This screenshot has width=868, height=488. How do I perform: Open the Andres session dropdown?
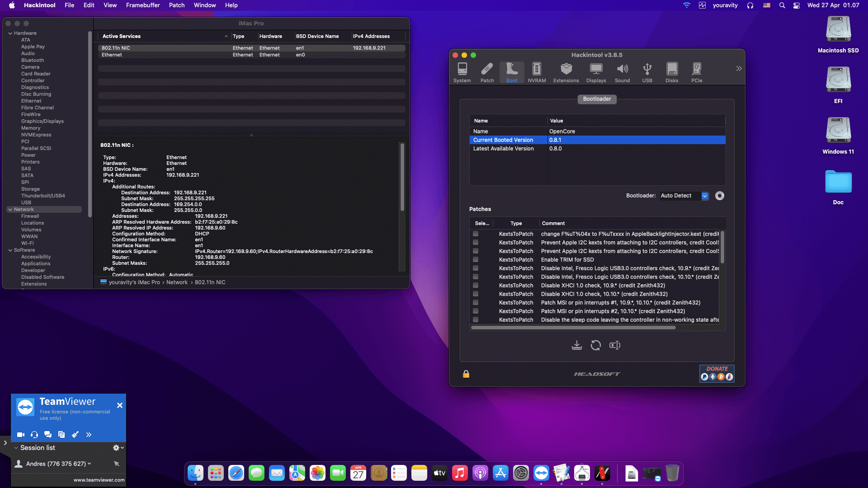click(90, 464)
